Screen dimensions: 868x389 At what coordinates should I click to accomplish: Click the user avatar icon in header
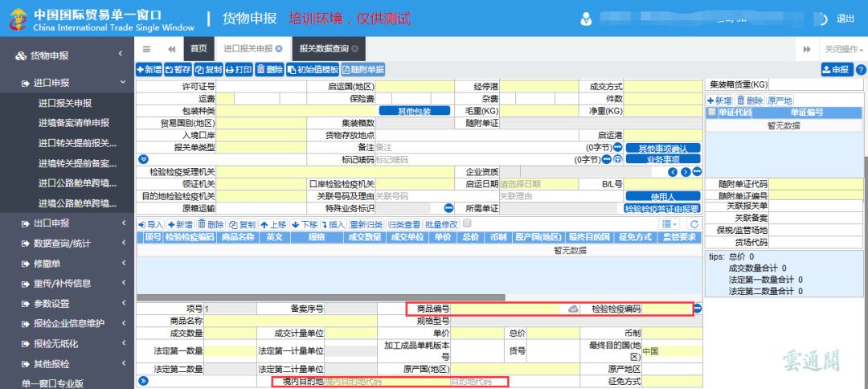pos(586,18)
